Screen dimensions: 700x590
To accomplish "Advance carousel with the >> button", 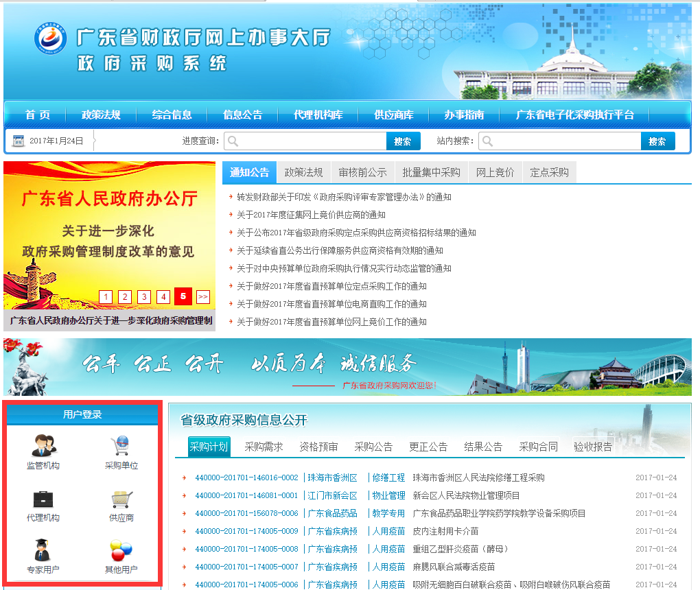I will [x=202, y=297].
